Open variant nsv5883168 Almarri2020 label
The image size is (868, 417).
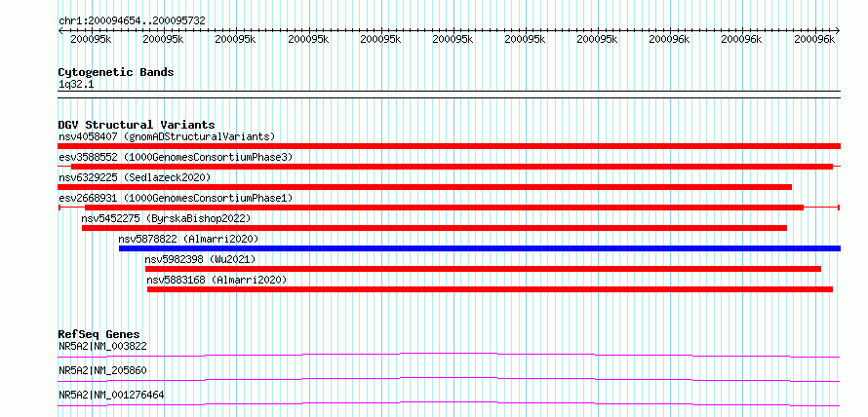point(217,280)
